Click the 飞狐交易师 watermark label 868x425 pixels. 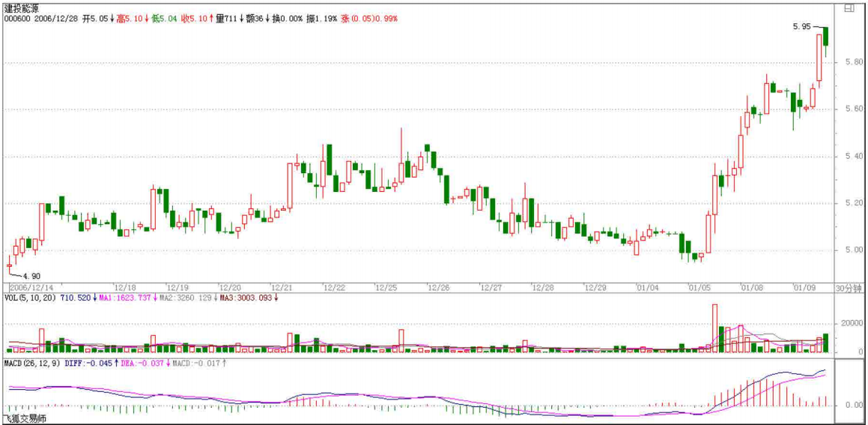25,418
